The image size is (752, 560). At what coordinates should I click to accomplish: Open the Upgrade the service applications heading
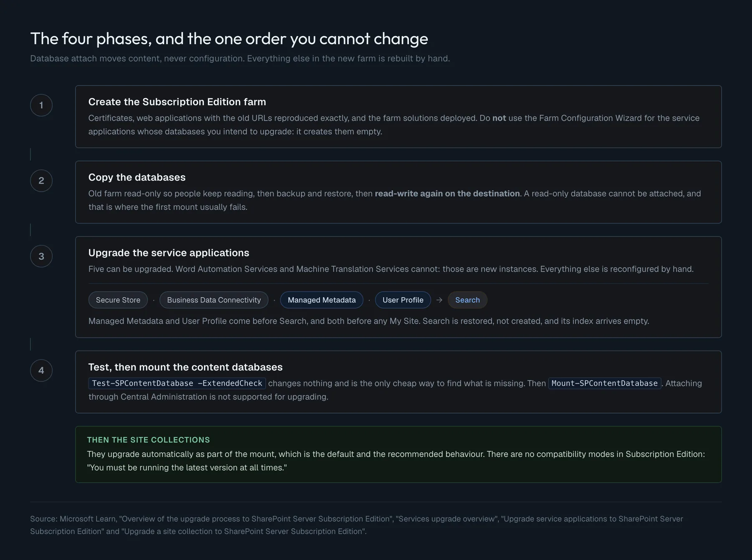point(169,253)
